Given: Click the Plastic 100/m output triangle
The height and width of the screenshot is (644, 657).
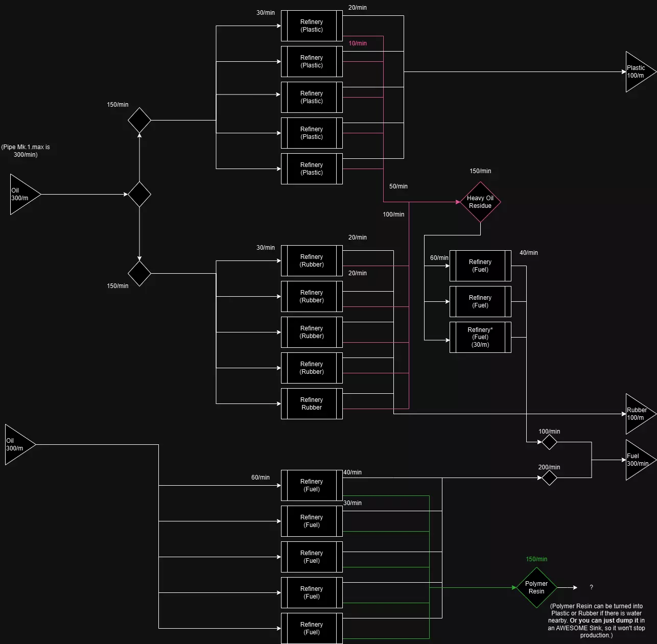Looking at the screenshot, I should (x=641, y=71).
